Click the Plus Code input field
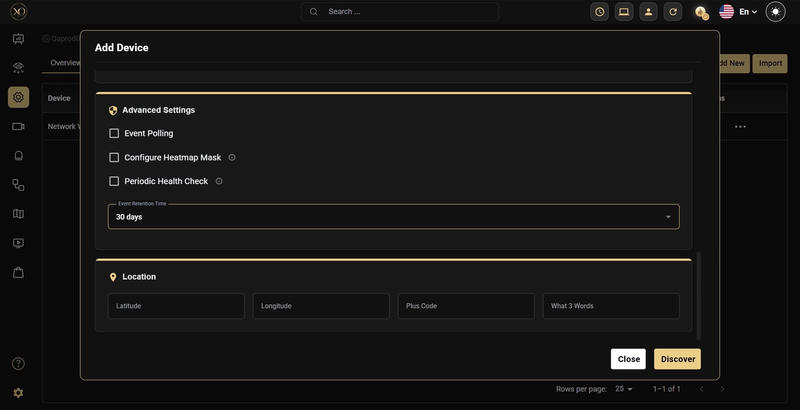The width and height of the screenshot is (800, 410). (466, 306)
